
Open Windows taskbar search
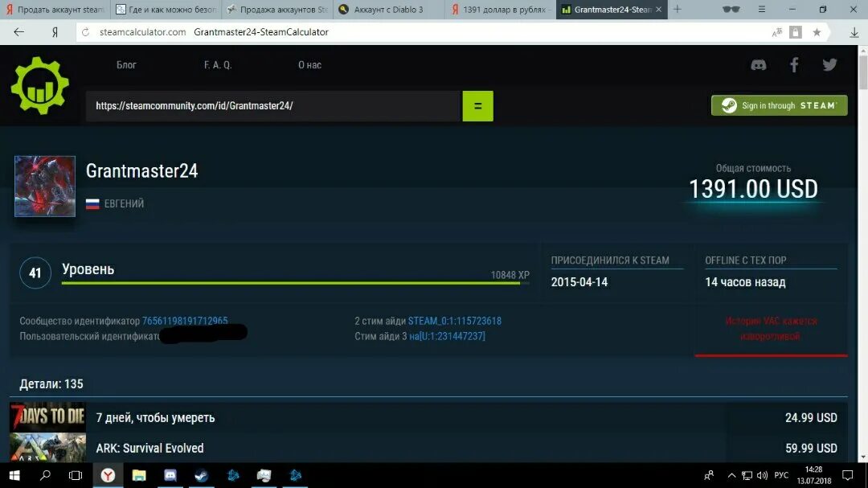coord(45,475)
